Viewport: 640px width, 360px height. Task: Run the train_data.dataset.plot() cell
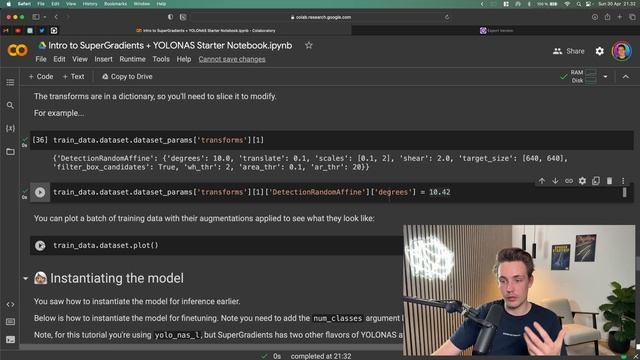[40, 245]
